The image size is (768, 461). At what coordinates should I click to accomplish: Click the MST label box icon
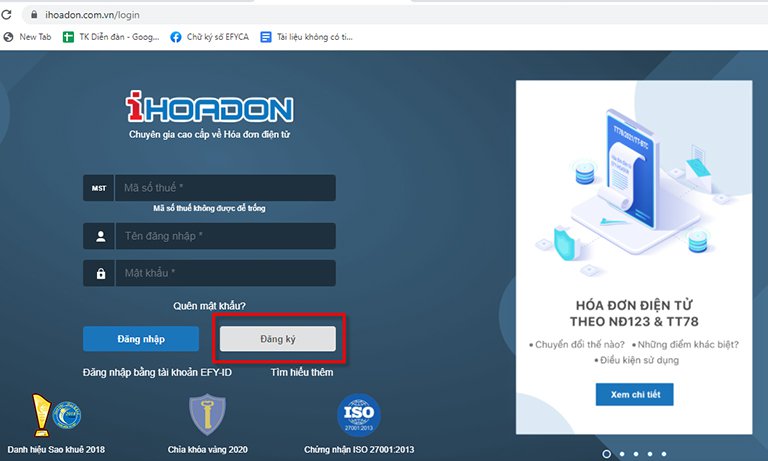[x=99, y=188]
